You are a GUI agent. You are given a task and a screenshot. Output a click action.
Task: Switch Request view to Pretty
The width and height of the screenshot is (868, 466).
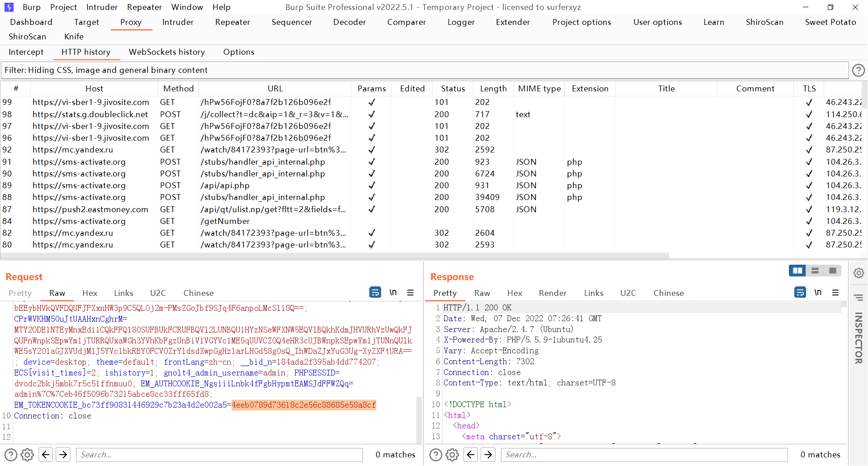pos(20,293)
